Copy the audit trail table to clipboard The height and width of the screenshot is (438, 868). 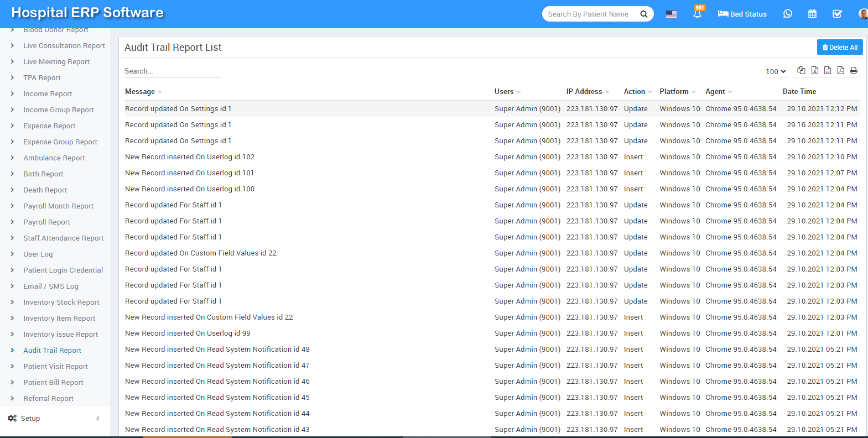801,70
